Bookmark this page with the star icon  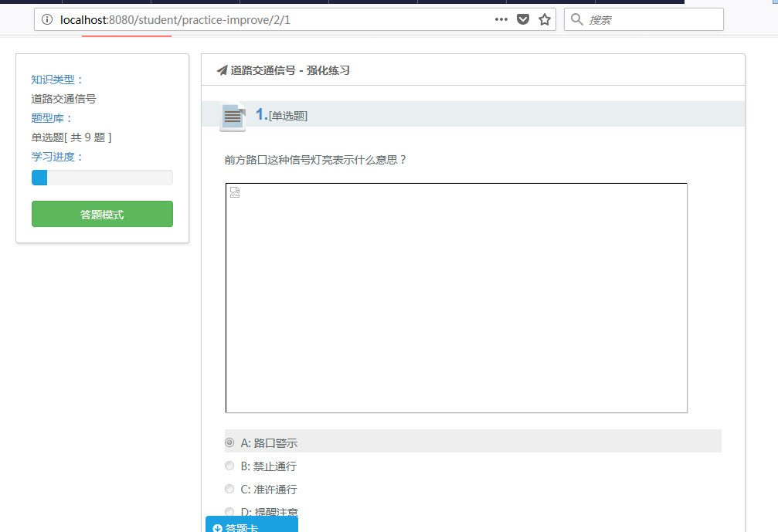tap(545, 19)
